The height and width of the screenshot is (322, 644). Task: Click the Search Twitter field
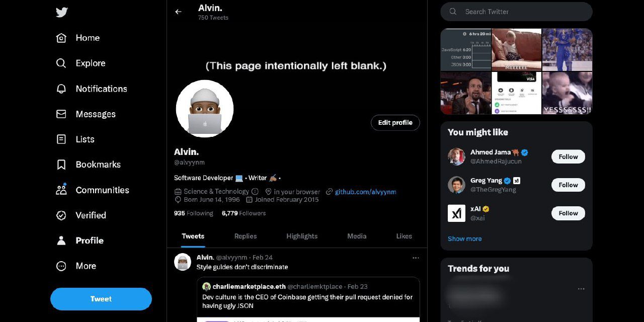click(x=523, y=12)
